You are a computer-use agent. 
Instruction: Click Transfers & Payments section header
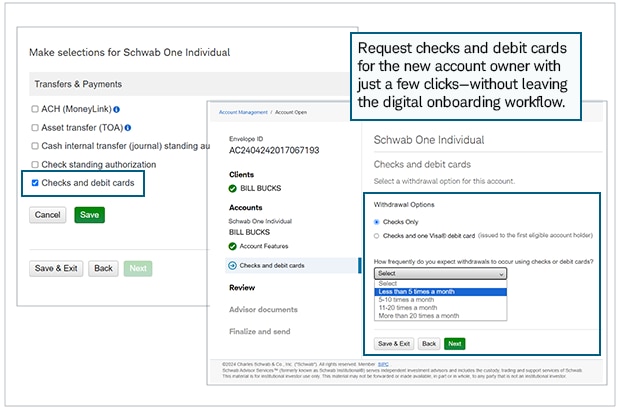[190, 84]
